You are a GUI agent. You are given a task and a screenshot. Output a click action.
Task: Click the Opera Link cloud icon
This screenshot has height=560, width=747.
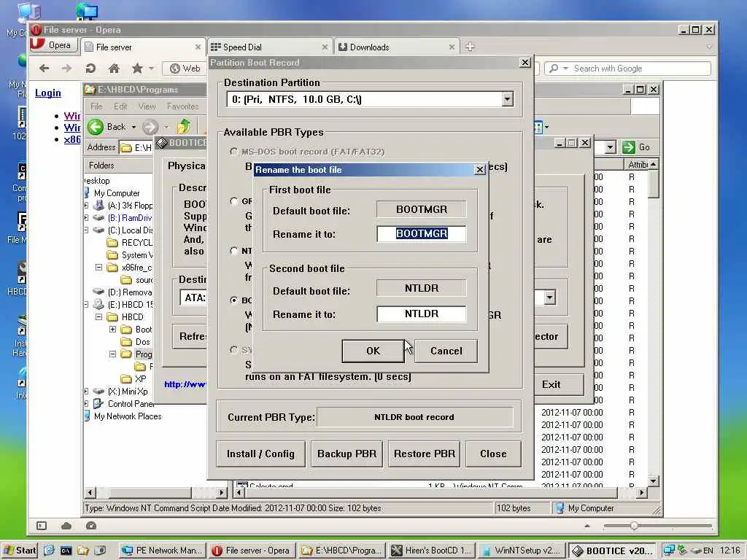click(x=66, y=526)
